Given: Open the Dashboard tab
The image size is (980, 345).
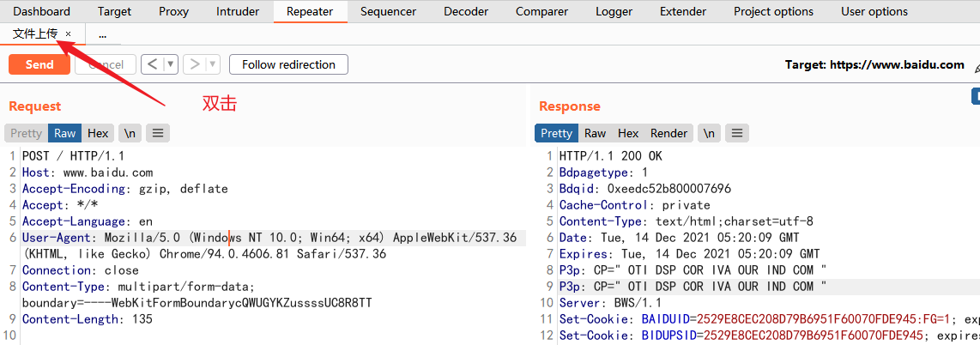Looking at the screenshot, I should coord(41,11).
